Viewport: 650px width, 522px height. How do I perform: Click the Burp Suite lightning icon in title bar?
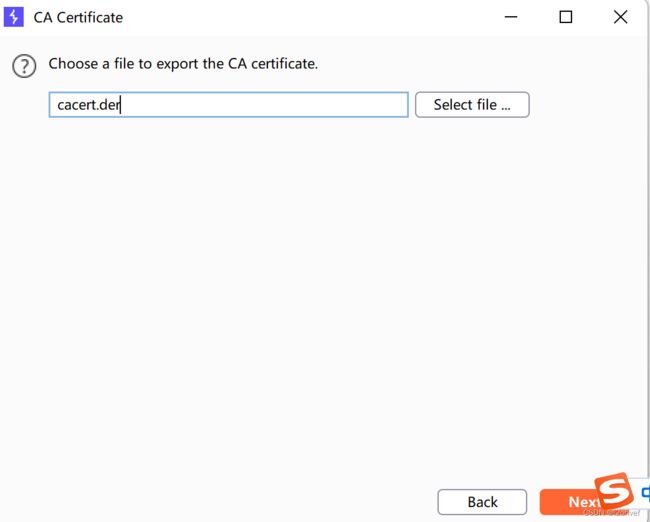point(14,17)
